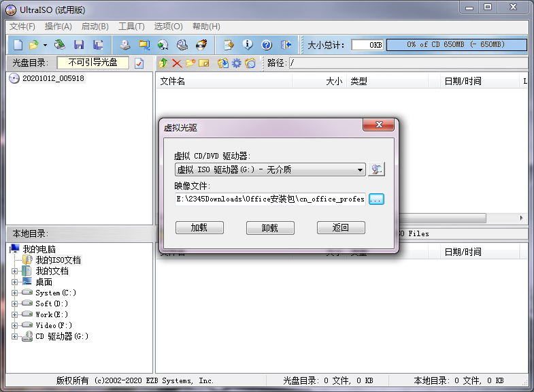Open the 选项(O) menu

pos(168,27)
